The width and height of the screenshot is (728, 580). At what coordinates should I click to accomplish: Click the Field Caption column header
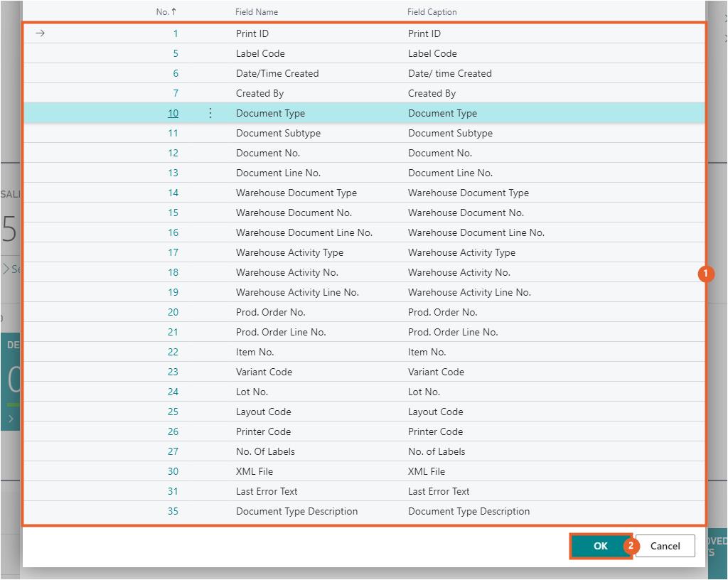(432, 12)
